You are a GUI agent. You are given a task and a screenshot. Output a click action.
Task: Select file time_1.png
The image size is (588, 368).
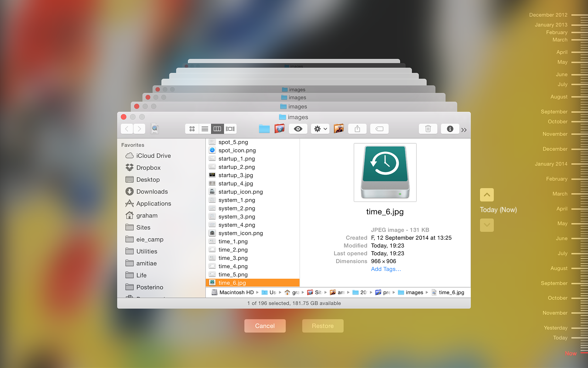(x=253, y=241)
